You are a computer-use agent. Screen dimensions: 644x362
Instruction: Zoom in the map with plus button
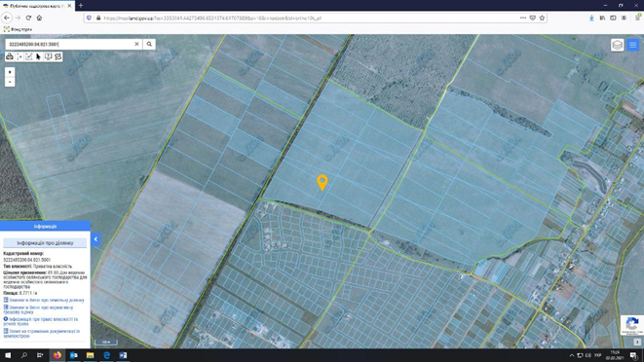[10, 72]
